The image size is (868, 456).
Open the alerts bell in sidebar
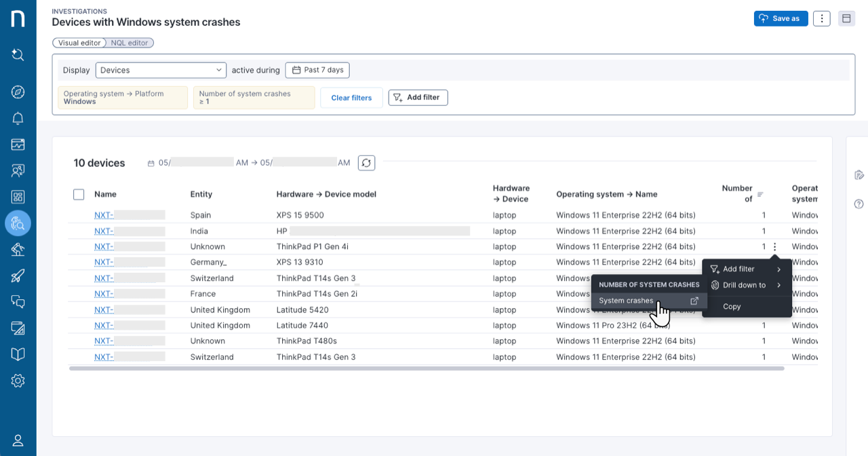pyautogui.click(x=18, y=118)
